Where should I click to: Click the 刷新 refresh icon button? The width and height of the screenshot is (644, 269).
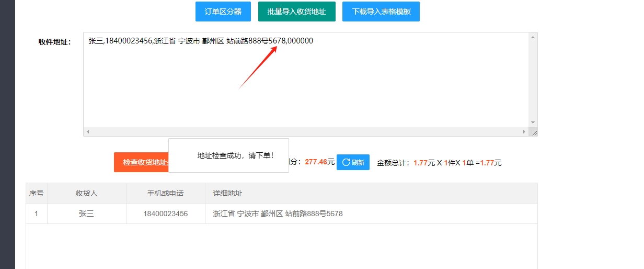[353, 162]
